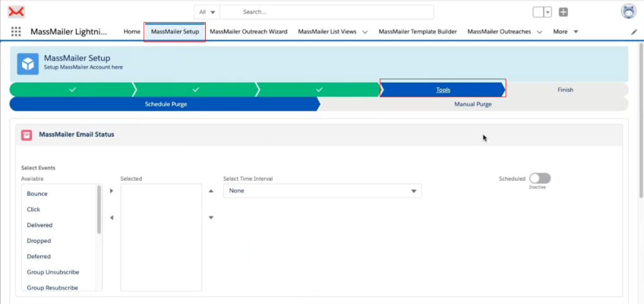
Task: Click the third completed setup step
Action: (x=319, y=89)
